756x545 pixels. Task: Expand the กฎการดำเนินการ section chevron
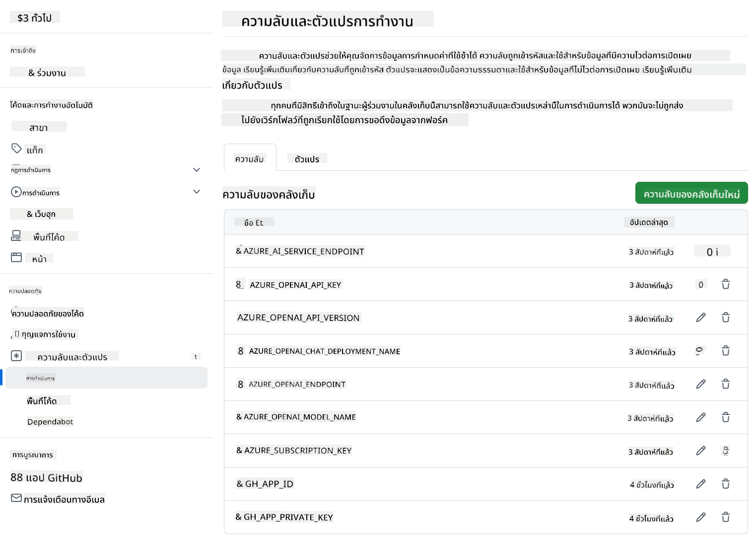pyautogui.click(x=197, y=170)
